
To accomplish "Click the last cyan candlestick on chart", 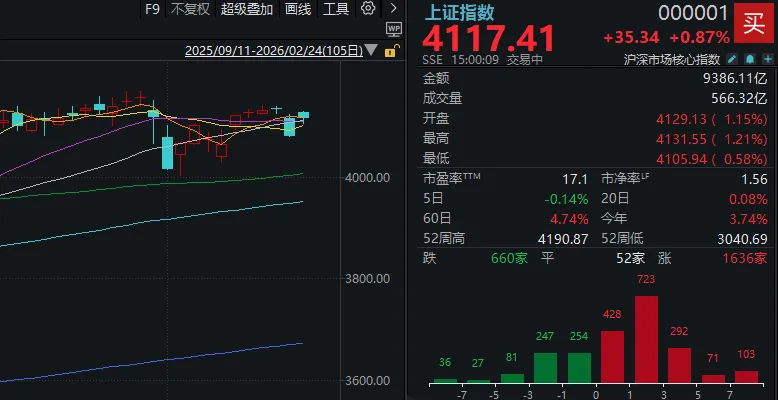I will click(x=303, y=116).
